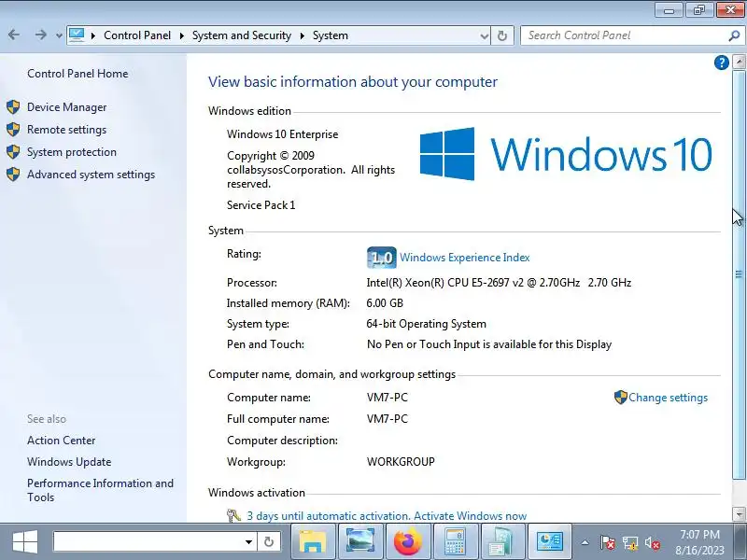
Task: Open Windows Experience Index link
Action: (x=464, y=258)
